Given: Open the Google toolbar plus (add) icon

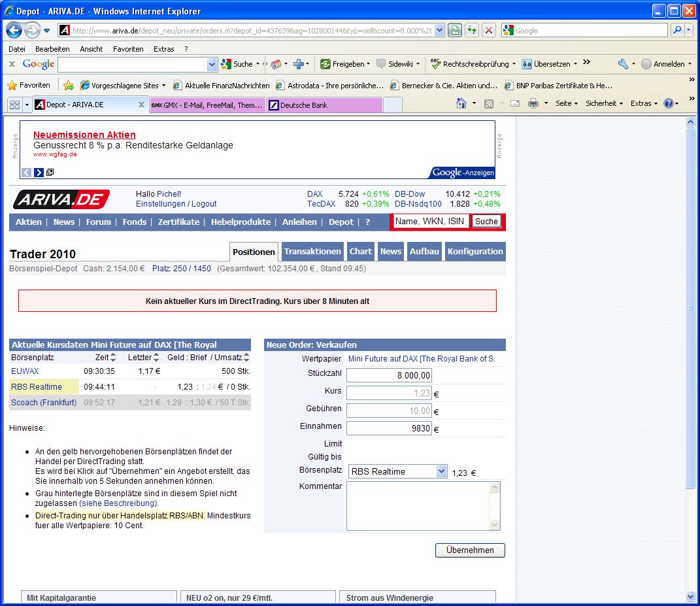Looking at the screenshot, I should point(298,64).
